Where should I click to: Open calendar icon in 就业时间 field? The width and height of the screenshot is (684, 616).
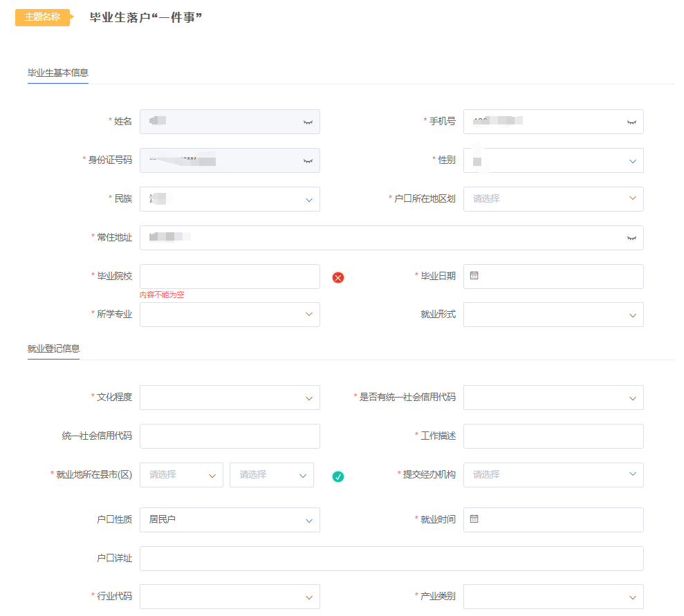474,519
